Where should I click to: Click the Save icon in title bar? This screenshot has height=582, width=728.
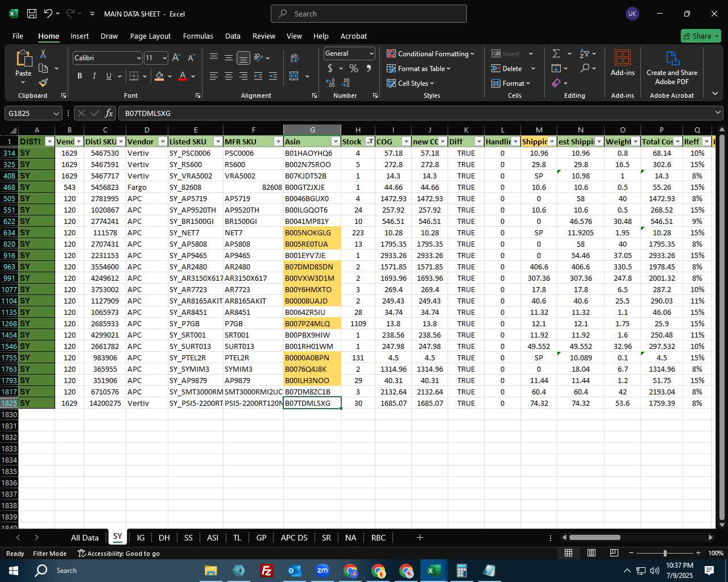(32, 14)
